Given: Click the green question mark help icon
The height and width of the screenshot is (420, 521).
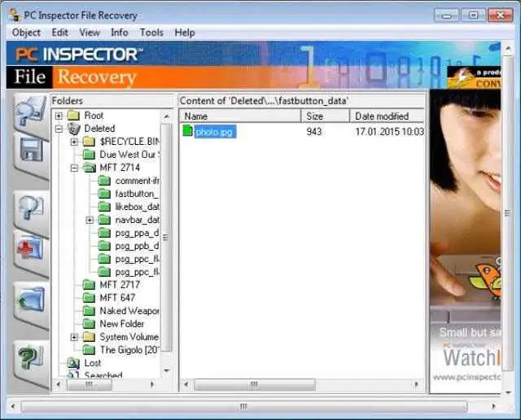Looking at the screenshot, I should click(x=31, y=358).
